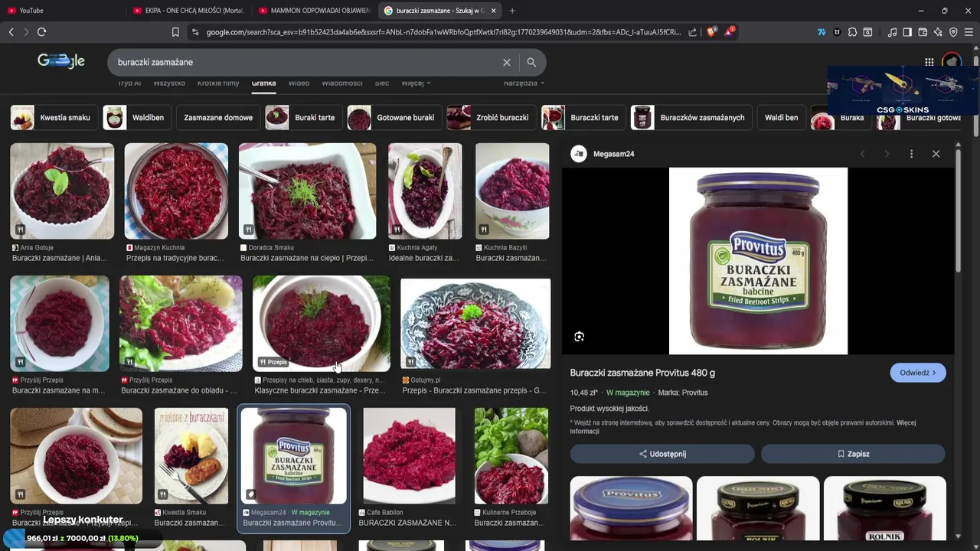Open Cafe Babilon image result

409,456
